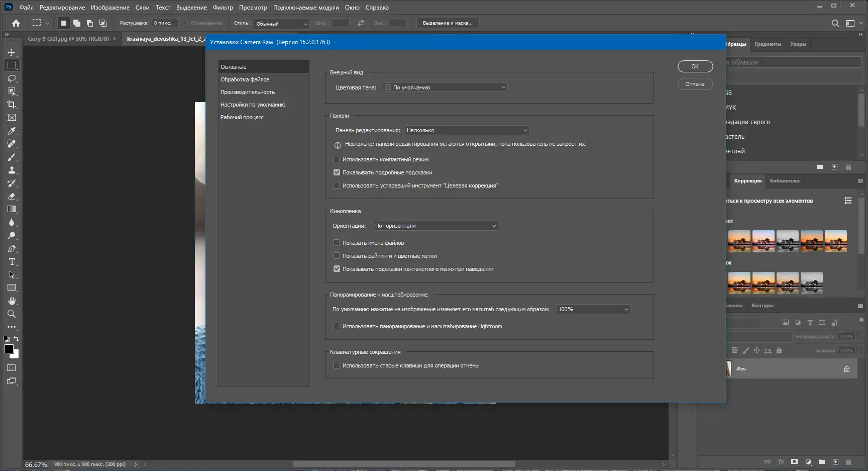This screenshot has height=471, width=868.
Task: Select the 'Фон' layer thumbnail
Action: pyautogui.click(x=728, y=369)
